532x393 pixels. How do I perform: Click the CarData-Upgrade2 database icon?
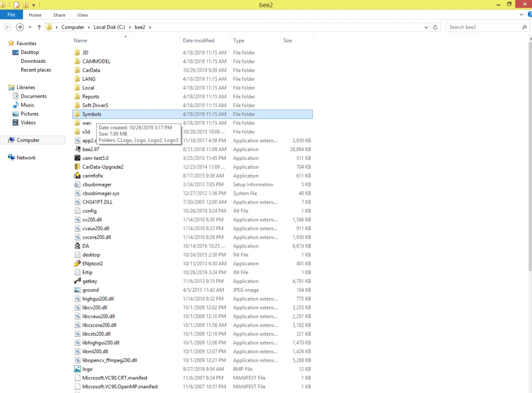click(x=77, y=167)
